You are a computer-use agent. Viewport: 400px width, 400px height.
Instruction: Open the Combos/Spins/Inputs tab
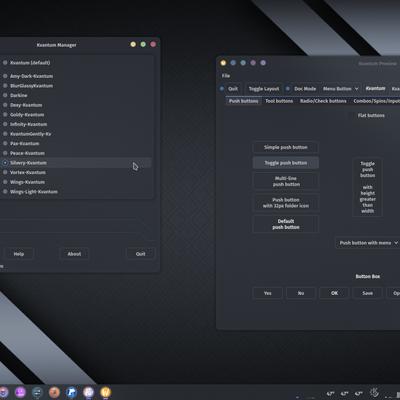click(376, 101)
